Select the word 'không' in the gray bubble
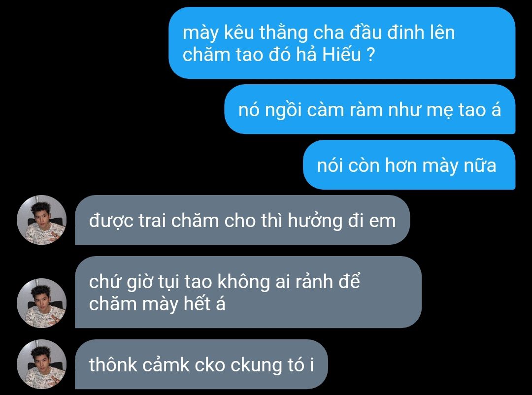 tap(243, 282)
